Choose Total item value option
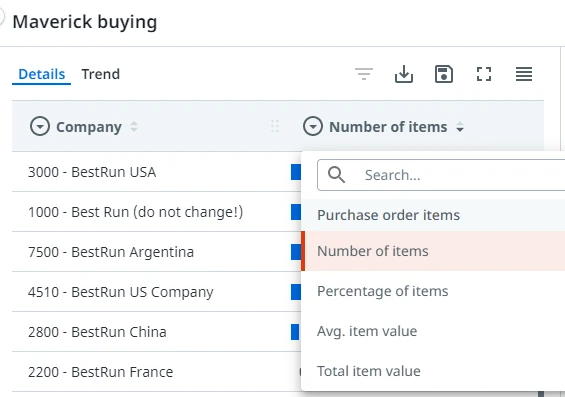The image size is (565, 397). pos(433,371)
